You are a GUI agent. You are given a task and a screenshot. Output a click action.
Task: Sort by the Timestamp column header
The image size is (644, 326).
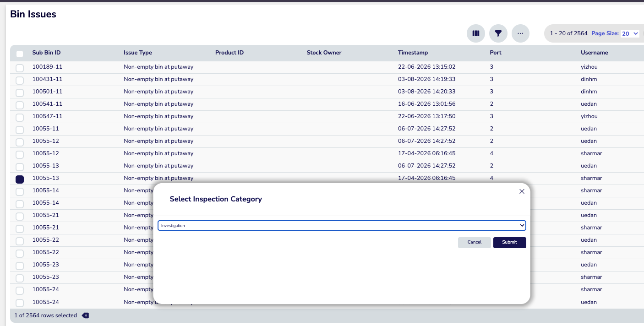click(x=413, y=53)
